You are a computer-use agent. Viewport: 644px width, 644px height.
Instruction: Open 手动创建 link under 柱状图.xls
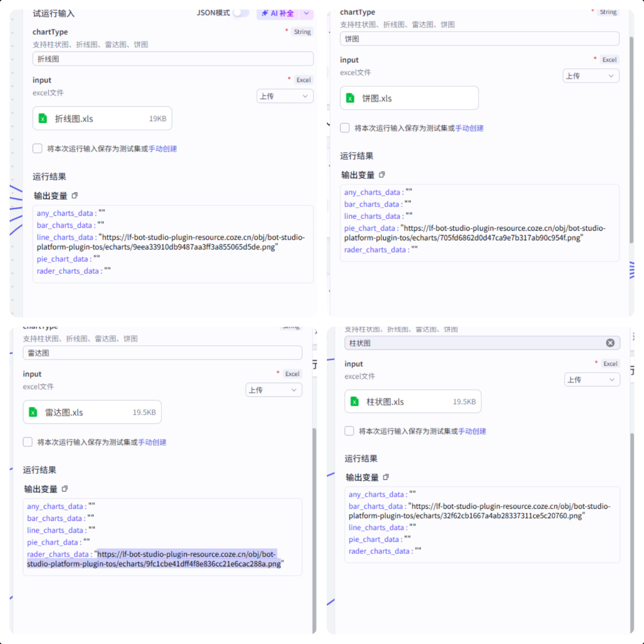[x=472, y=431]
